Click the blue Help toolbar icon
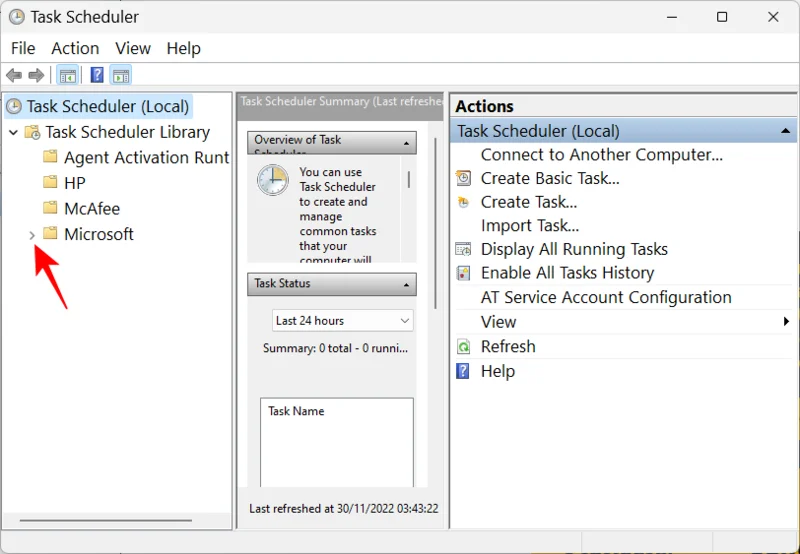The height and width of the screenshot is (554, 800). click(x=97, y=75)
